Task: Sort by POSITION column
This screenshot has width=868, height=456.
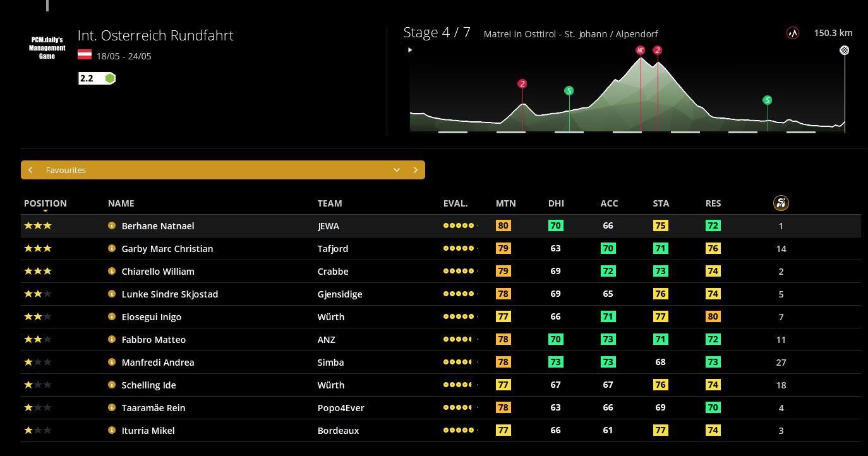Action: (x=45, y=203)
